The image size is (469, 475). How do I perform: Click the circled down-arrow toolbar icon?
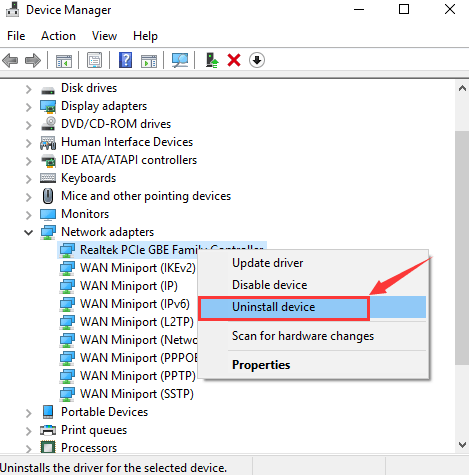pos(257,60)
